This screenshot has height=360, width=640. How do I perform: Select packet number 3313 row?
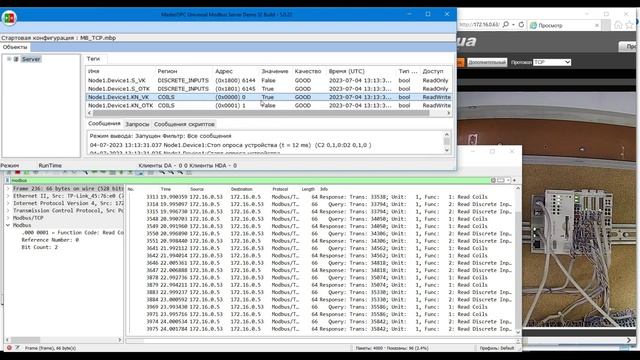[x=320, y=197]
